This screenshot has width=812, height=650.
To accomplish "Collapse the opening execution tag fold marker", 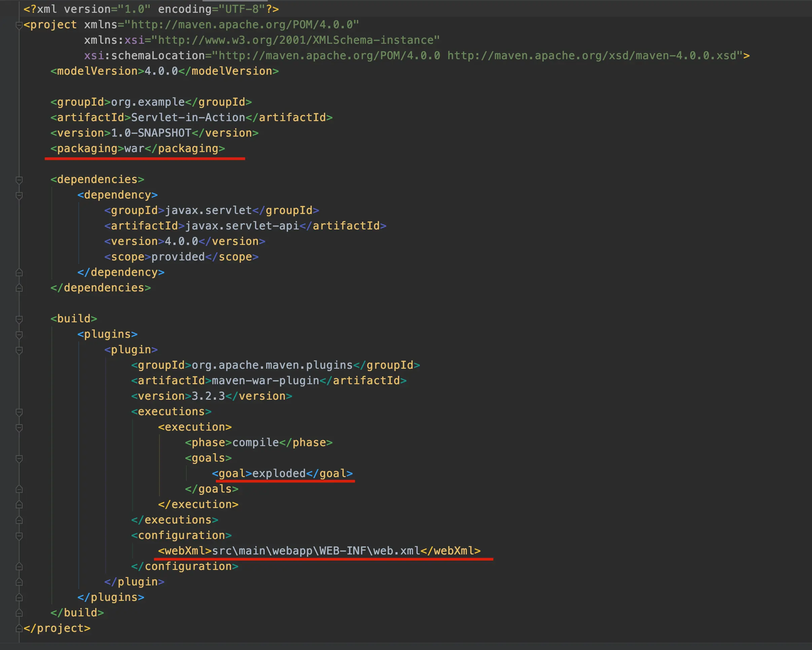I will (x=19, y=427).
